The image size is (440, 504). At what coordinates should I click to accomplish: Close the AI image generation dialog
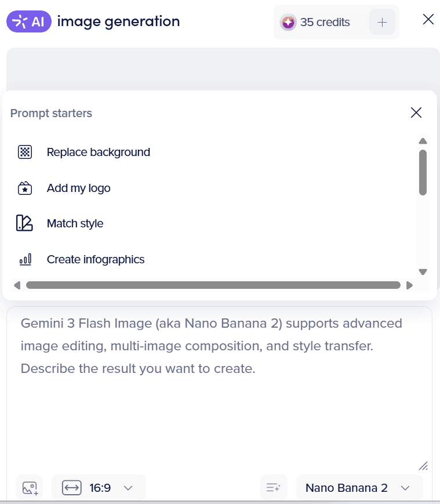tap(428, 20)
